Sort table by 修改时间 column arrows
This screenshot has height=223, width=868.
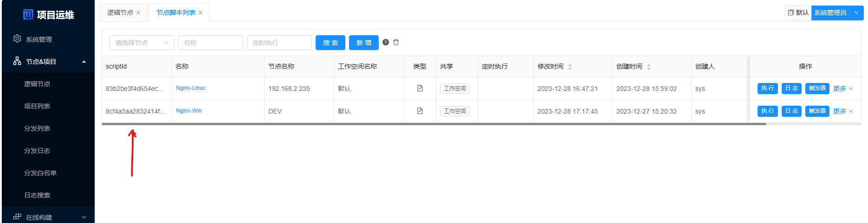pos(570,67)
